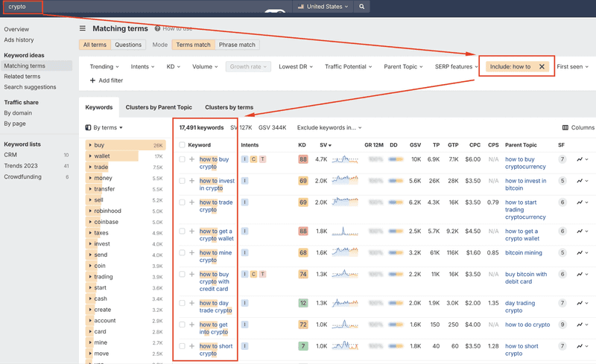This screenshot has height=364, width=596.
Task: Add 'how to invest in crypto' with plus icon
Action: click(x=192, y=181)
